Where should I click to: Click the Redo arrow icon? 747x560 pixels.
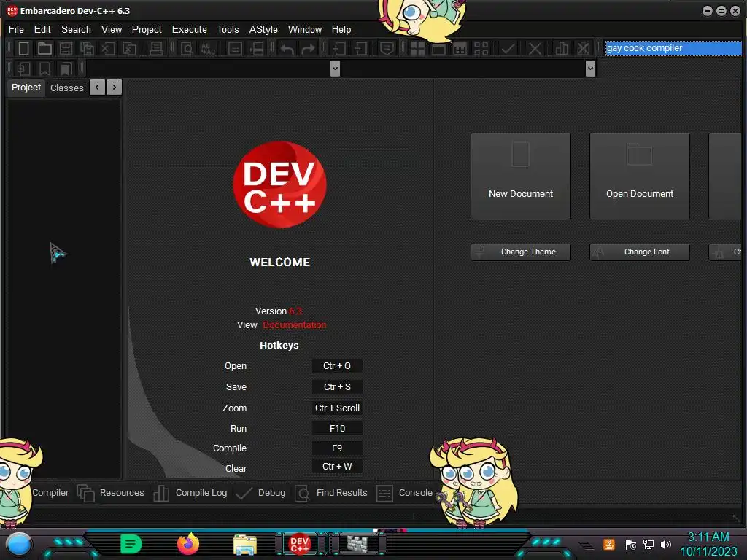coord(309,49)
